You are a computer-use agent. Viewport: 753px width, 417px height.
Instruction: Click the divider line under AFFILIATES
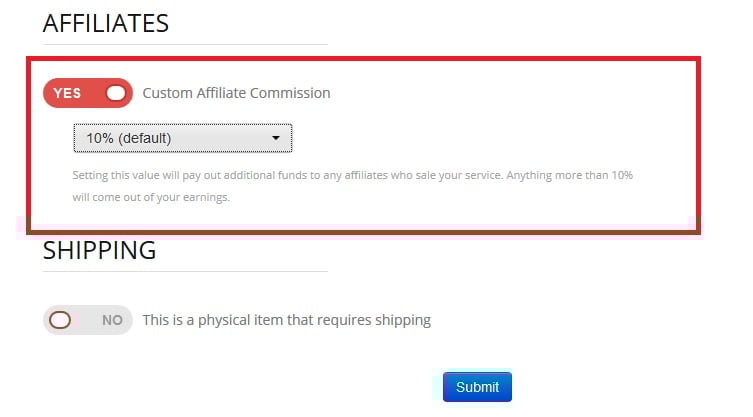pyautogui.click(x=185, y=44)
